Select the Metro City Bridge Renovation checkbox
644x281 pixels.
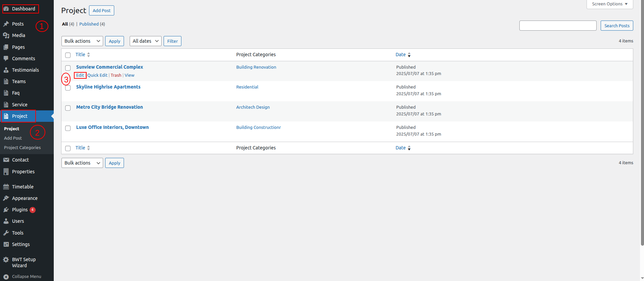click(68, 108)
